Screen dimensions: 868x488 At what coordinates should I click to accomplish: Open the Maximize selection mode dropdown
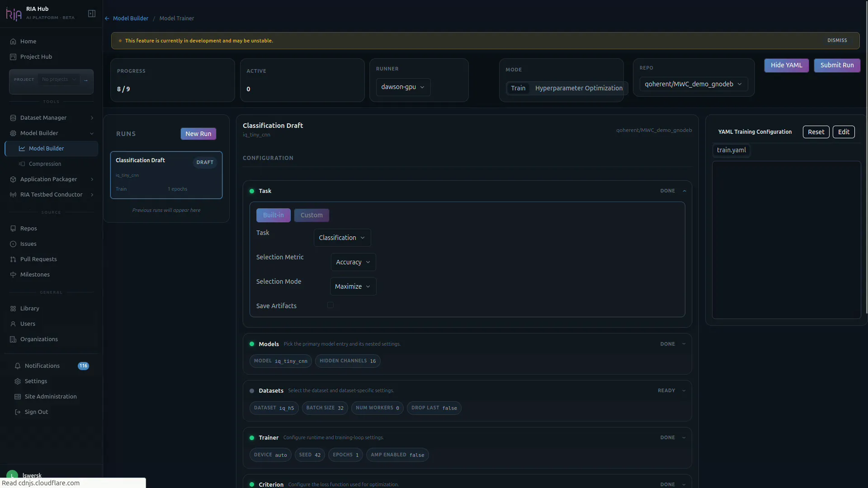pos(353,286)
